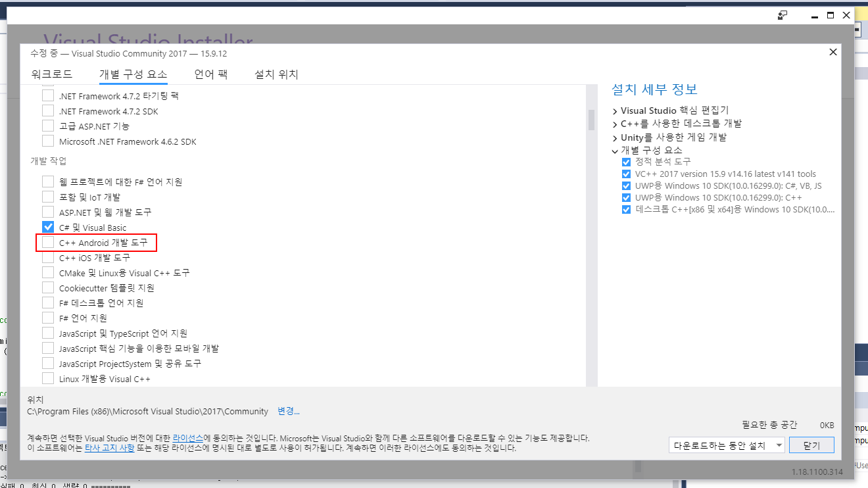Expand C++를 사용한 데스크톱 개발

615,124
